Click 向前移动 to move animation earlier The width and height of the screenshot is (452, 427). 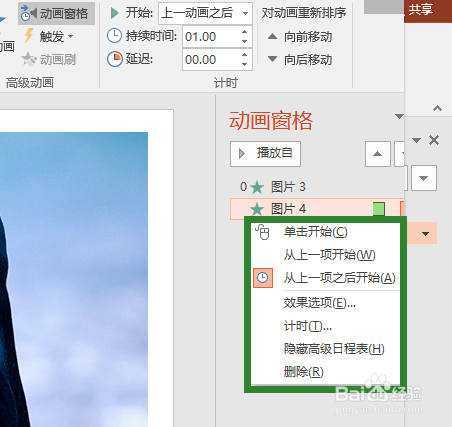coord(300,37)
